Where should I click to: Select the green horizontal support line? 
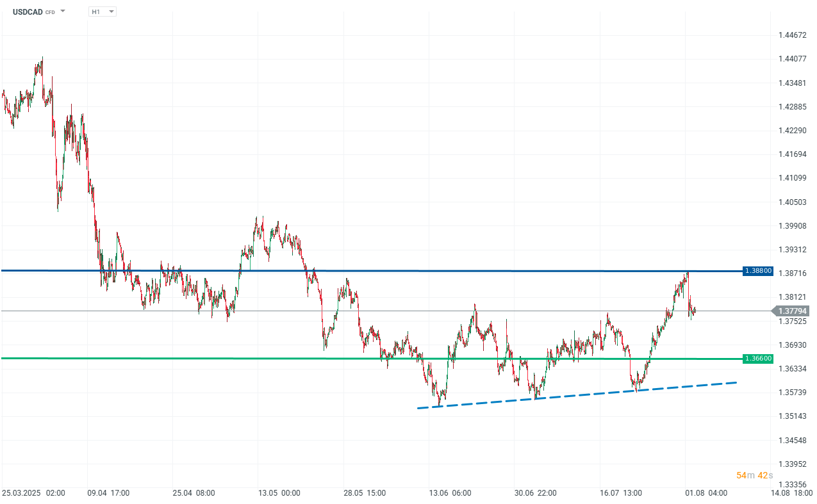coord(372,359)
